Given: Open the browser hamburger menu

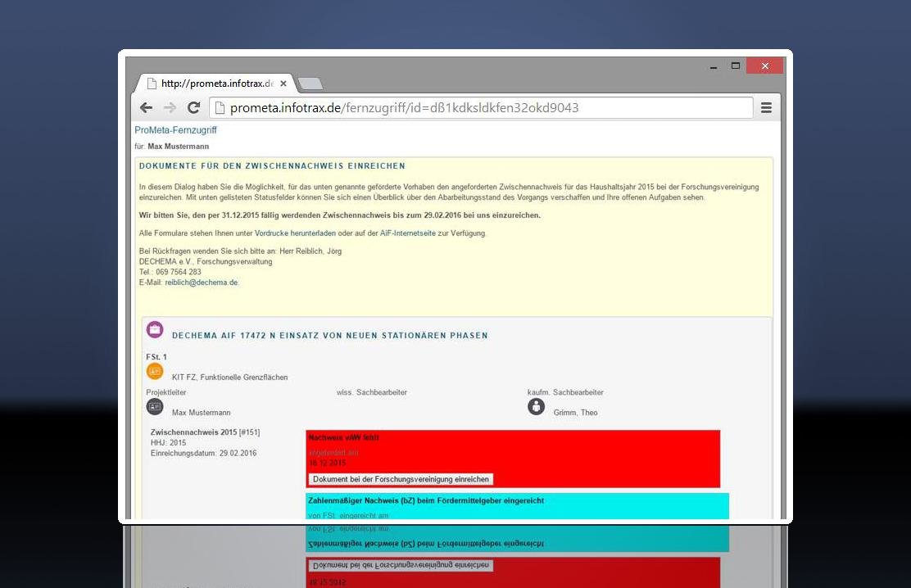Looking at the screenshot, I should [x=766, y=107].
